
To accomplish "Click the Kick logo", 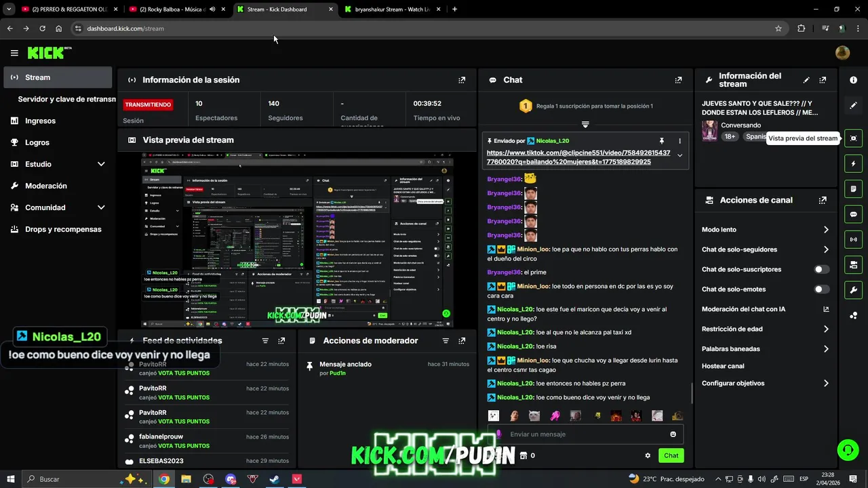I will pyautogui.click(x=50, y=53).
